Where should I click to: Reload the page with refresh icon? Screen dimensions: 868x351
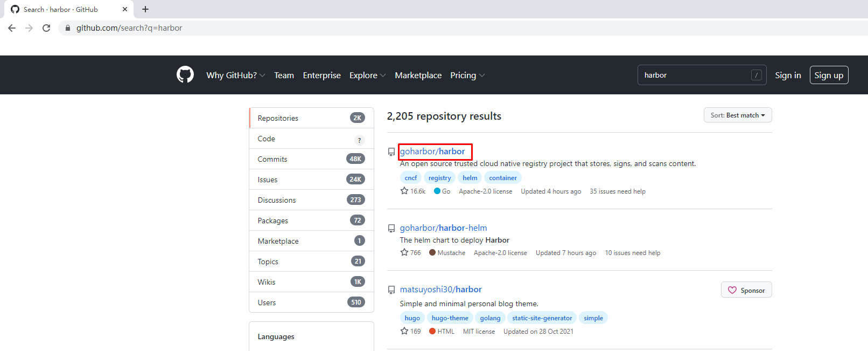(46, 28)
